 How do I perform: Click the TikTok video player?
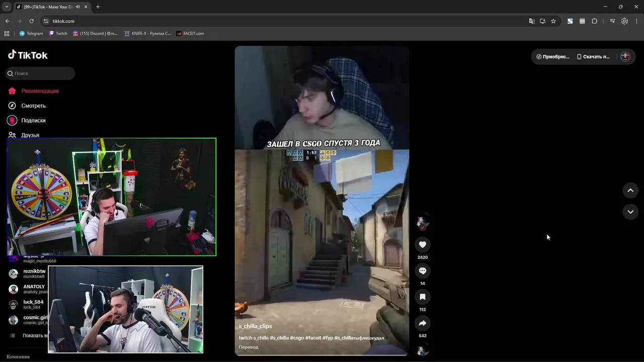coord(322,201)
